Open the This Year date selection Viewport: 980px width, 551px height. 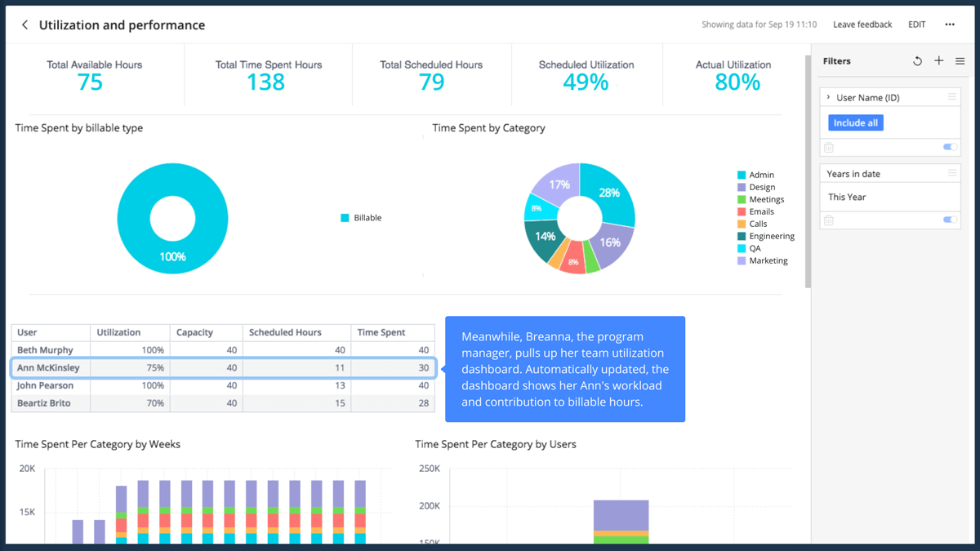tap(847, 197)
